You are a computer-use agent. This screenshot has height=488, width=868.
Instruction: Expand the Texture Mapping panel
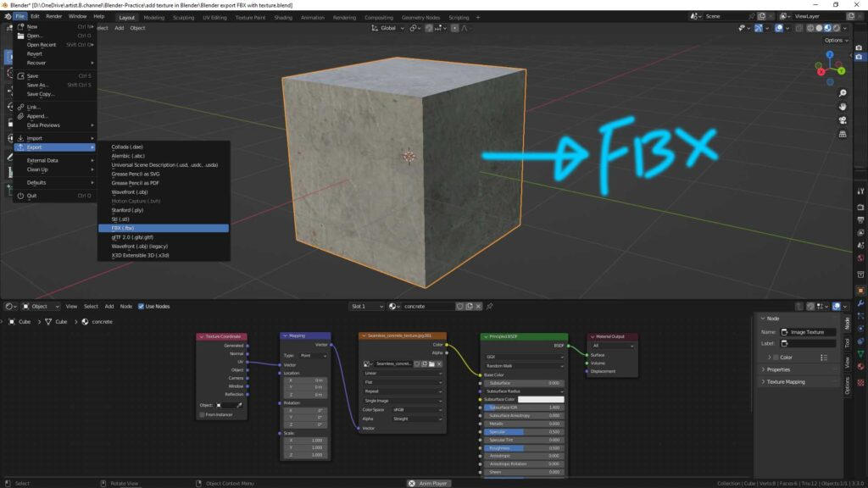coord(785,382)
